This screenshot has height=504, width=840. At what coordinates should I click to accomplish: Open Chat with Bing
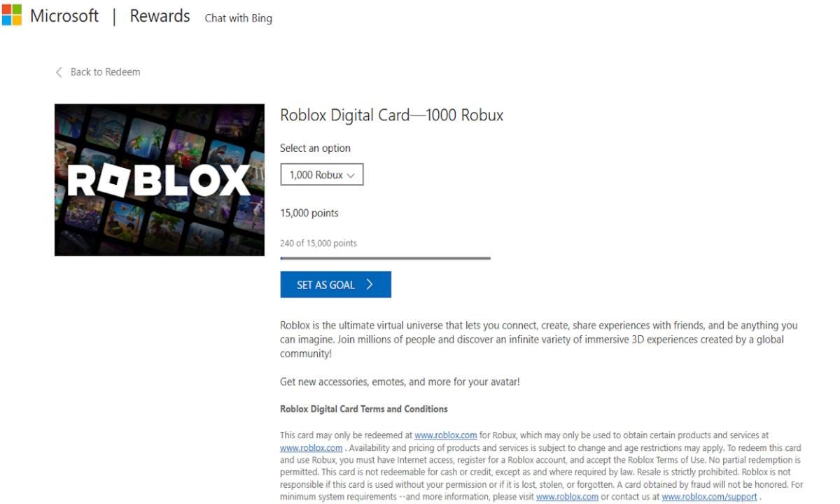(x=239, y=18)
